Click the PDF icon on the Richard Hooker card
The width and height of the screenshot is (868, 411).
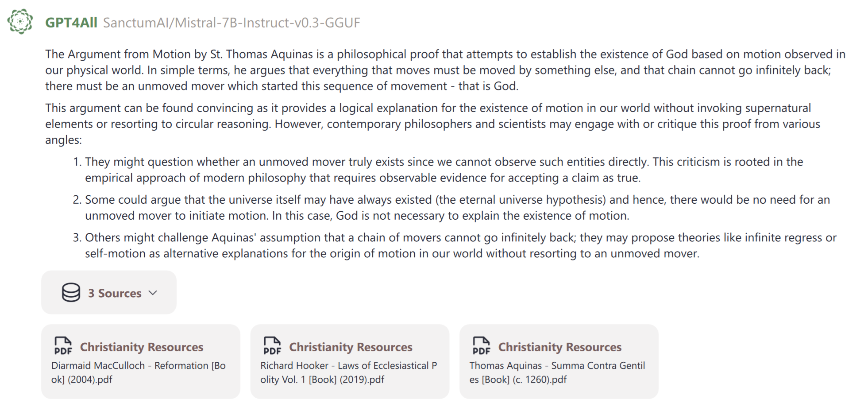pyautogui.click(x=272, y=346)
